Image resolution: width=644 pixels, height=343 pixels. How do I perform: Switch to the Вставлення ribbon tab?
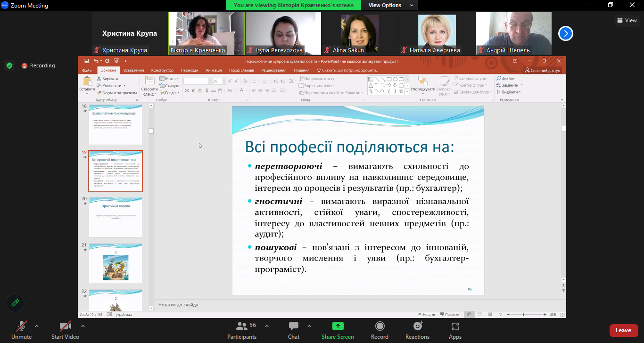(x=133, y=70)
